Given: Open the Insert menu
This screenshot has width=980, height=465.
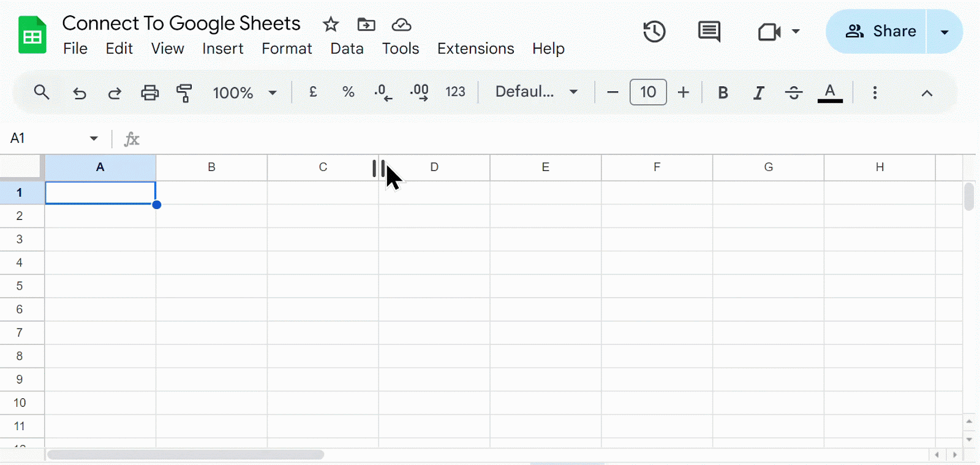Looking at the screenshot, I should (223, 48).
